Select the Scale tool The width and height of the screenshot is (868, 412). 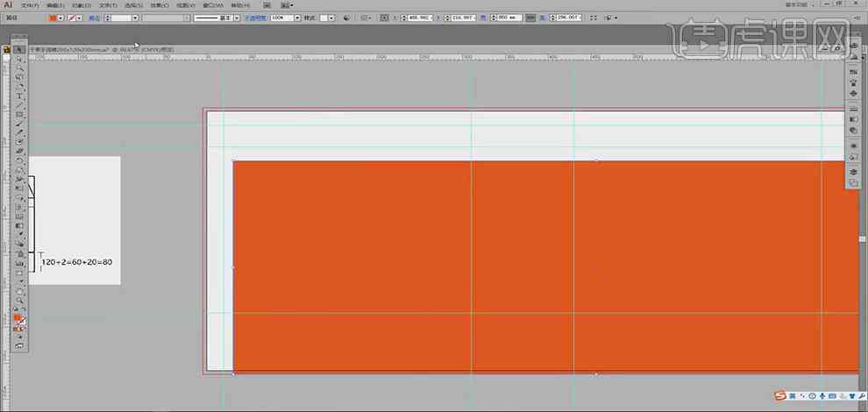pos(19,170)
